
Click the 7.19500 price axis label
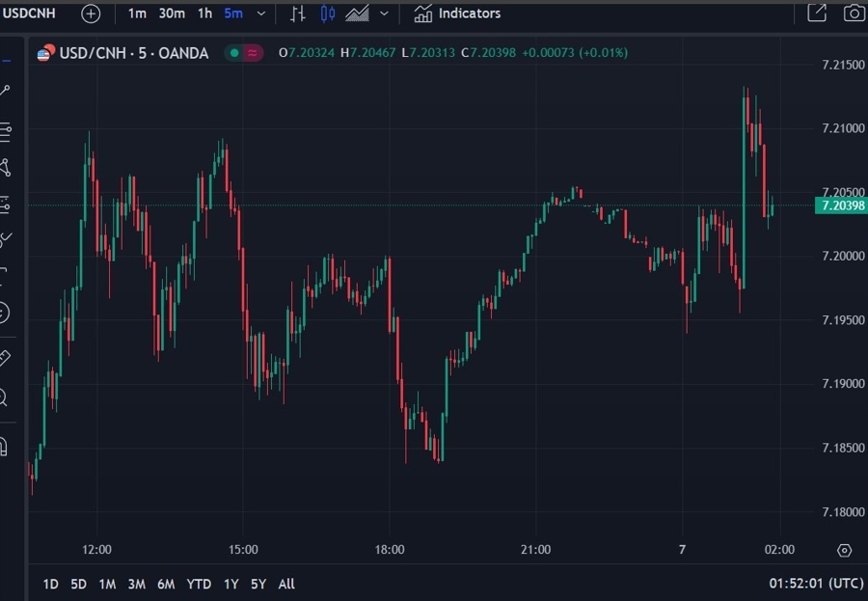coord(843,320)
